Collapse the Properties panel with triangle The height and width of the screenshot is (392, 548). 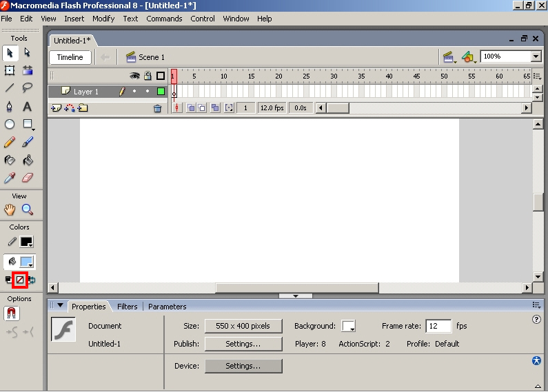tap(60, 305)
